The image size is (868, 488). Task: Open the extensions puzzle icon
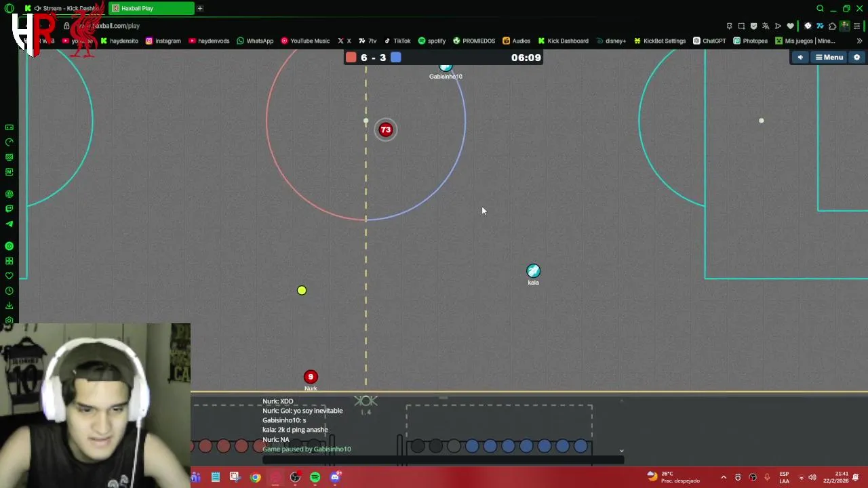pos(832,26)
